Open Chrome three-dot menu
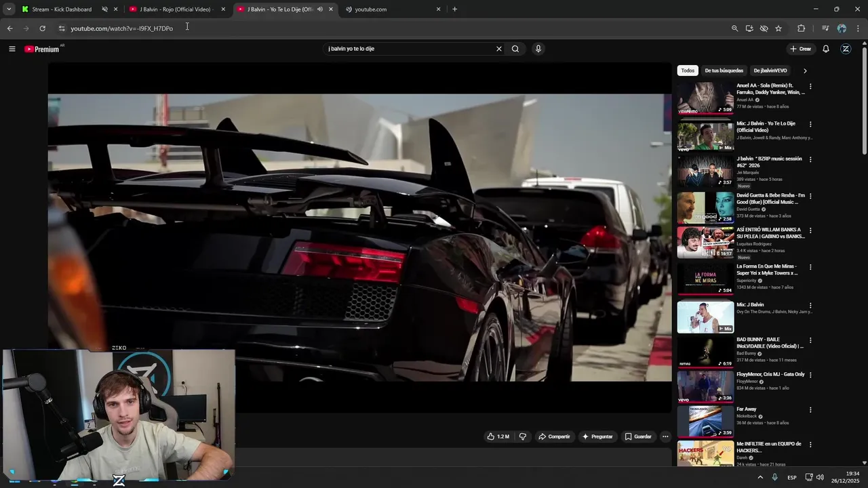 (x=859, y=28)
